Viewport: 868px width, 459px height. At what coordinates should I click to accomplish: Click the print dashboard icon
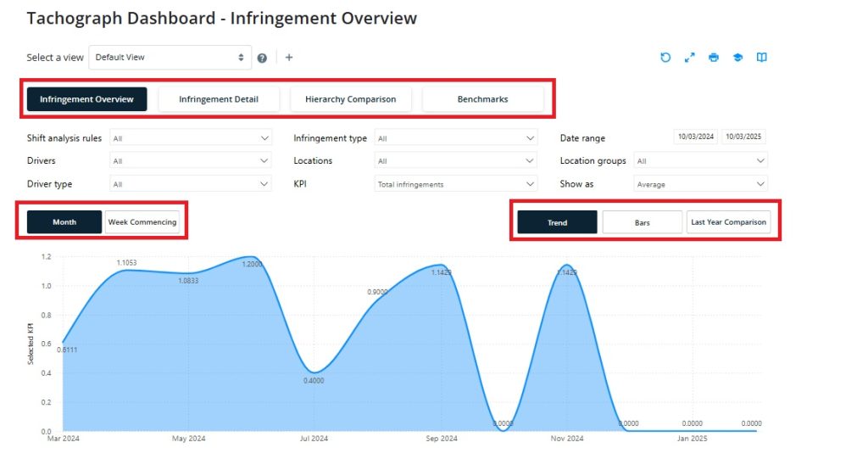tap(714, 57)
